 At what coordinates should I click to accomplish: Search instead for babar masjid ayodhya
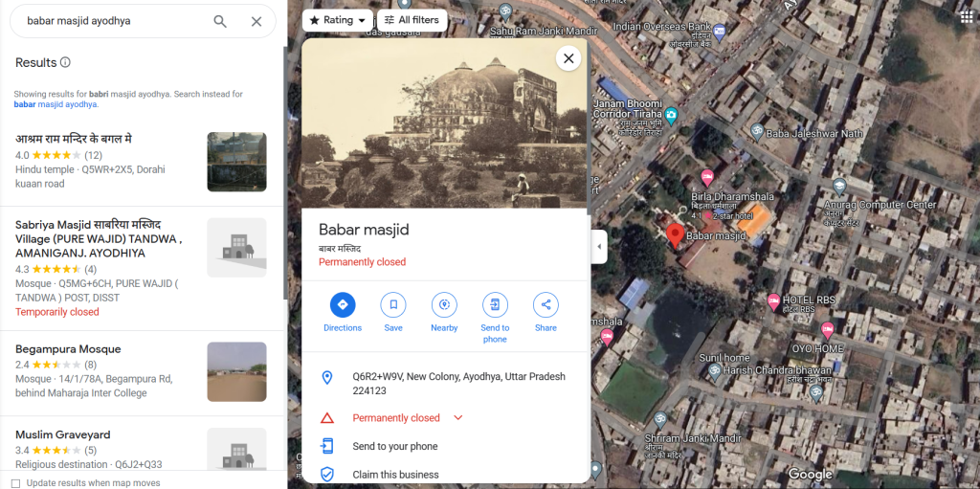56,104
